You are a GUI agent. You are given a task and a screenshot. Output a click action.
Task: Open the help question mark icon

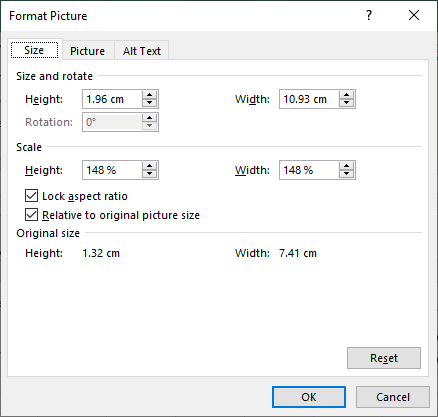tap(369, 15)
